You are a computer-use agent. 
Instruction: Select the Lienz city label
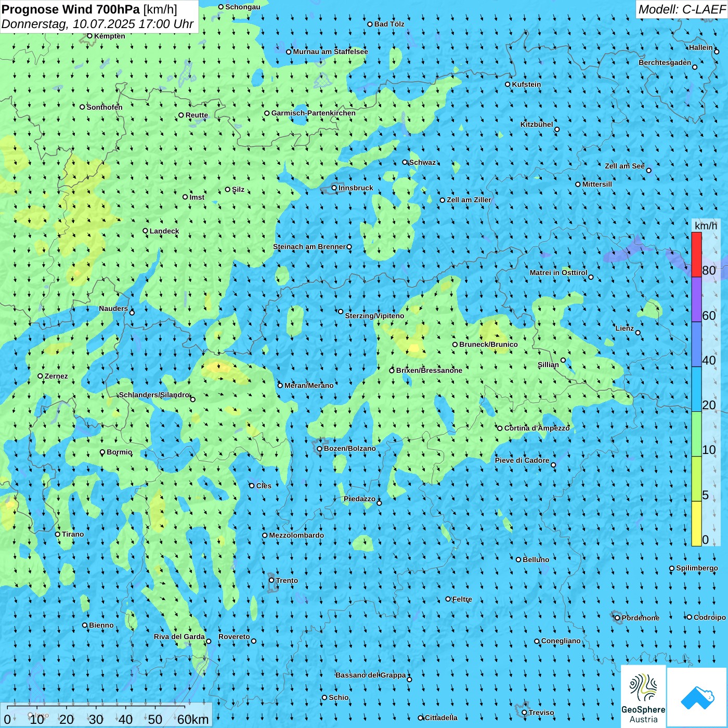click(x=625, y=328)
